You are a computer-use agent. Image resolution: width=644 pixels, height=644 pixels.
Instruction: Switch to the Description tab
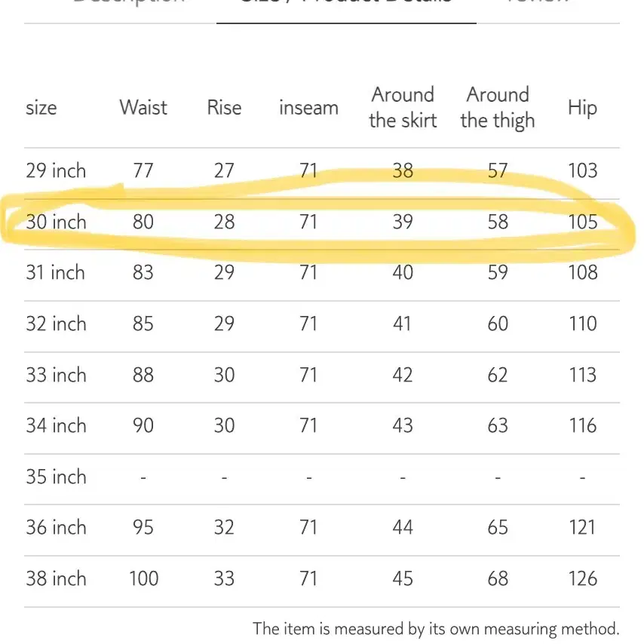pyautogui.click(x=128, y=2)
